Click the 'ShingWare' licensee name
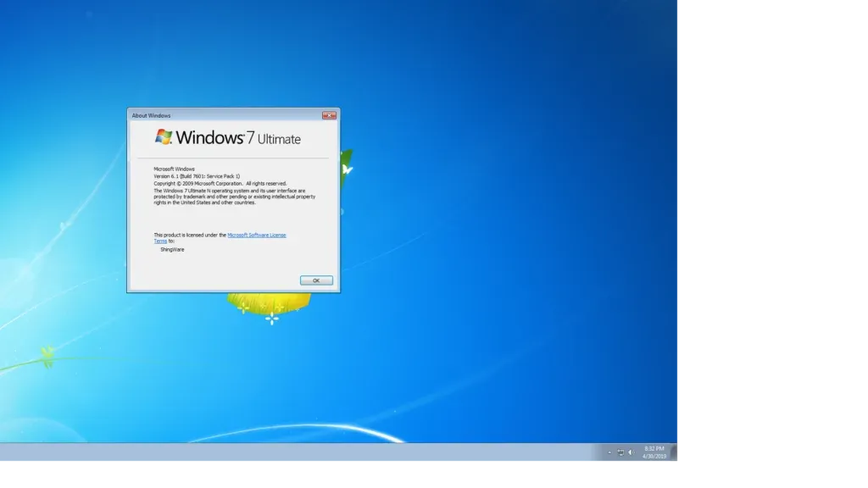 click(172, 250)
